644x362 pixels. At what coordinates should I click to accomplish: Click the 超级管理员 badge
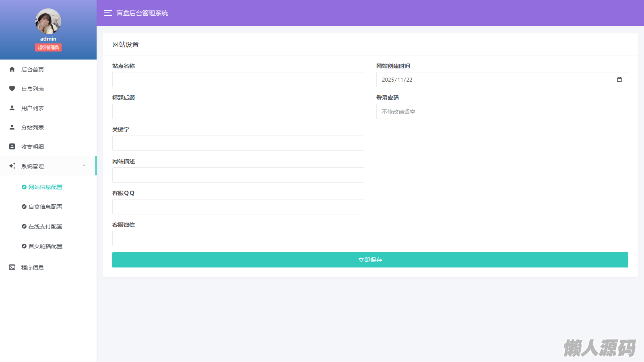click(48, 47)
